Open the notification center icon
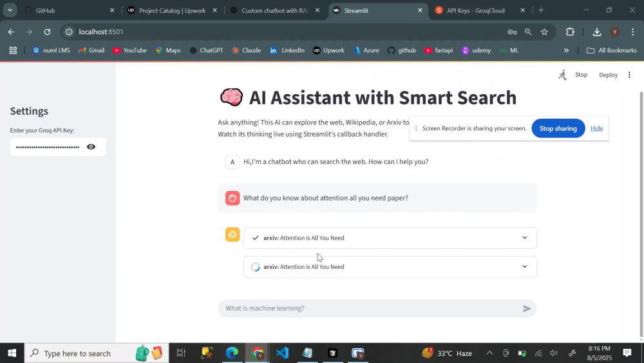Viewport: 644px width, 363px height. click(x=627, y=353)
